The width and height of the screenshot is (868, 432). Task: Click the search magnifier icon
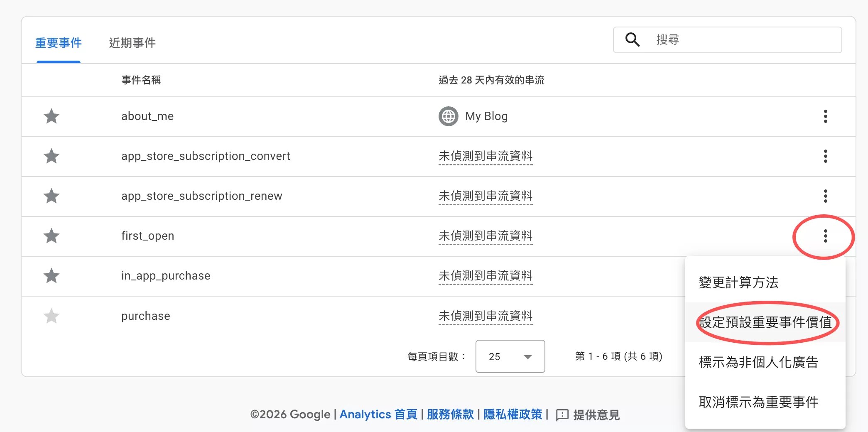[x=633, y=40]
